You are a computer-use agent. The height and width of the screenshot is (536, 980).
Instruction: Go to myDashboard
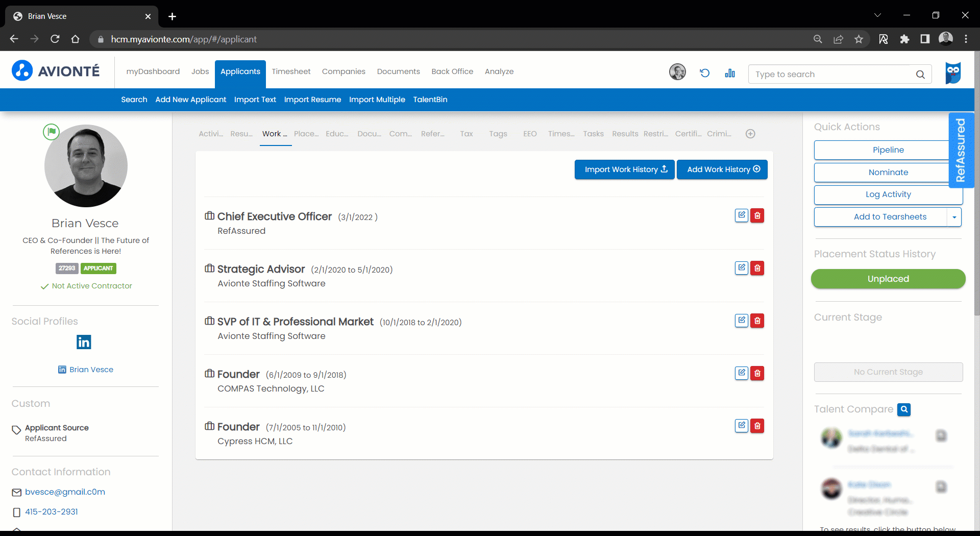click(x=153, y=71)
